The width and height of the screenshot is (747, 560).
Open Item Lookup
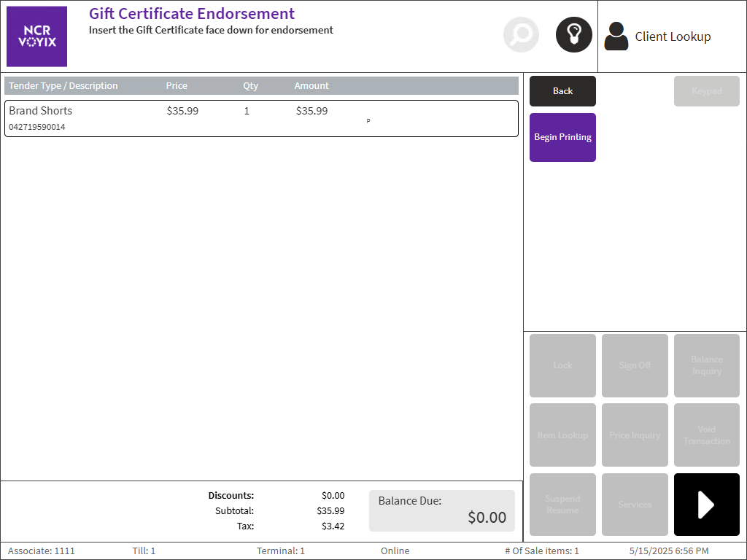click(562, 435)
